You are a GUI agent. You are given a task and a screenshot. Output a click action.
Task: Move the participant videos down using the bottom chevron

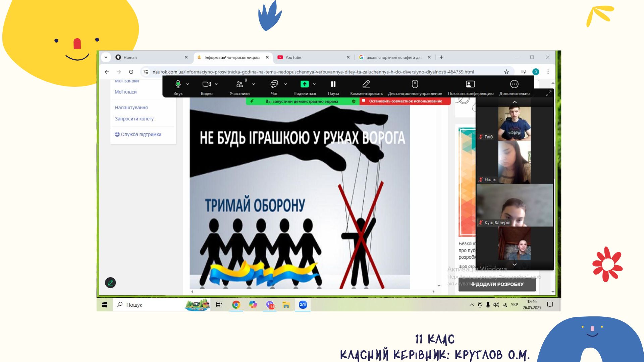[x=515, y=264]
